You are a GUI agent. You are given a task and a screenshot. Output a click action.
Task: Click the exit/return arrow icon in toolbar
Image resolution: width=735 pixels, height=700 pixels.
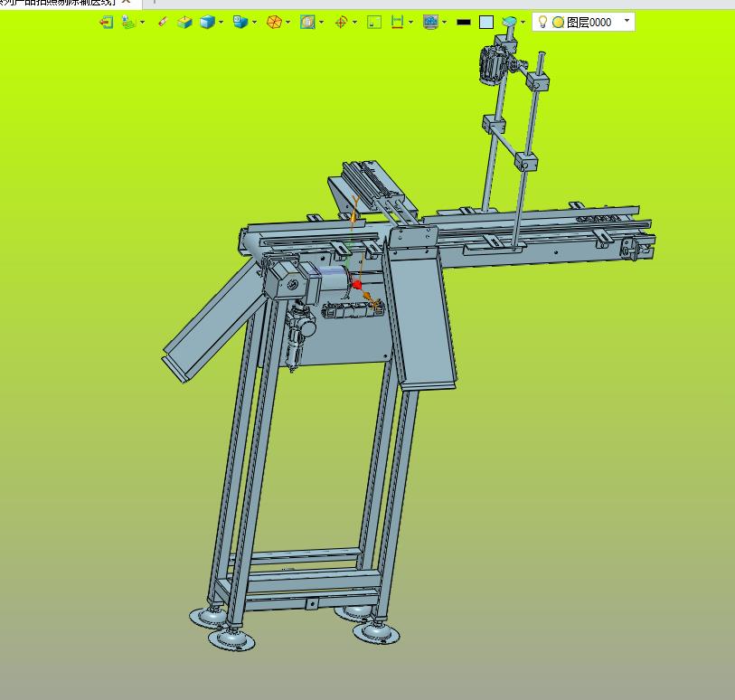click(x=107, y=22)
